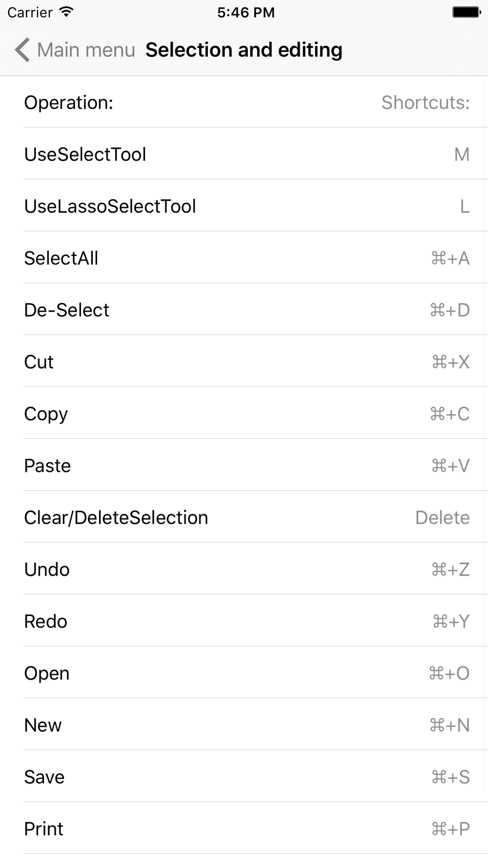Tap the Copy operation row

click(x=244, y=413)
